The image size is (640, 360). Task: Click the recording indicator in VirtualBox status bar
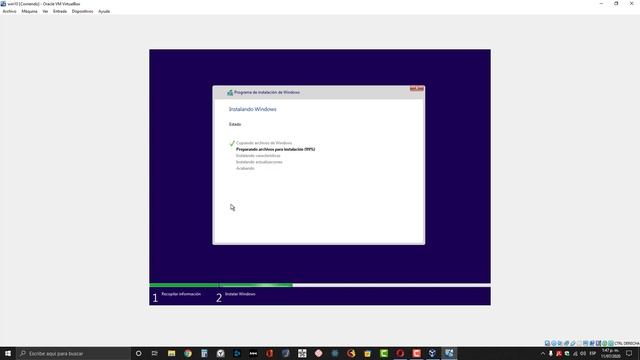pyautogui.click(x=592, y=343)
